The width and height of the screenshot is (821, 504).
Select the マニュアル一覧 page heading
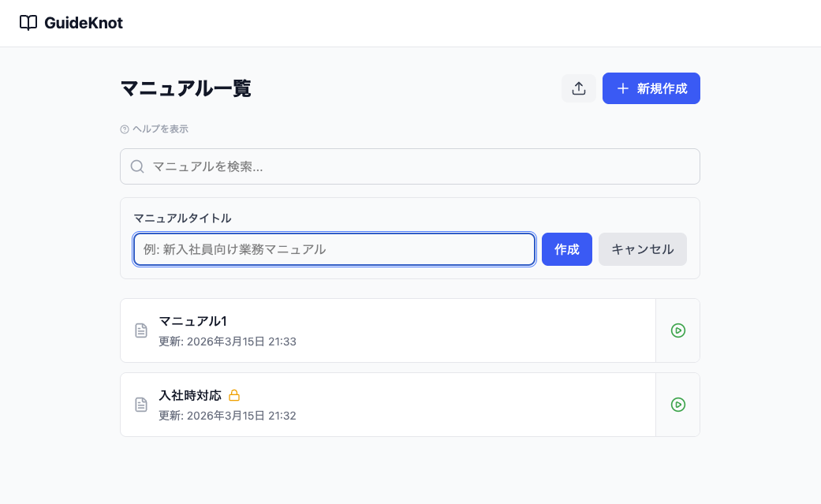pos(185,88)
